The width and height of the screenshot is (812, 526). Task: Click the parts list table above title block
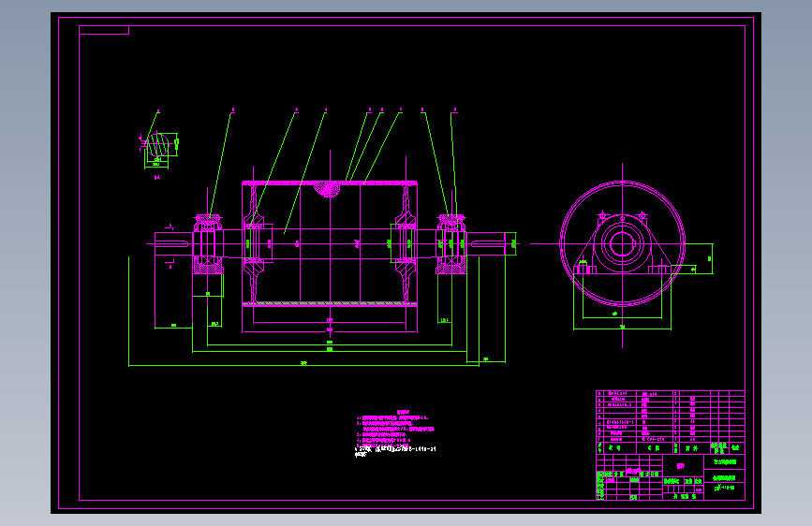point(670,422)
